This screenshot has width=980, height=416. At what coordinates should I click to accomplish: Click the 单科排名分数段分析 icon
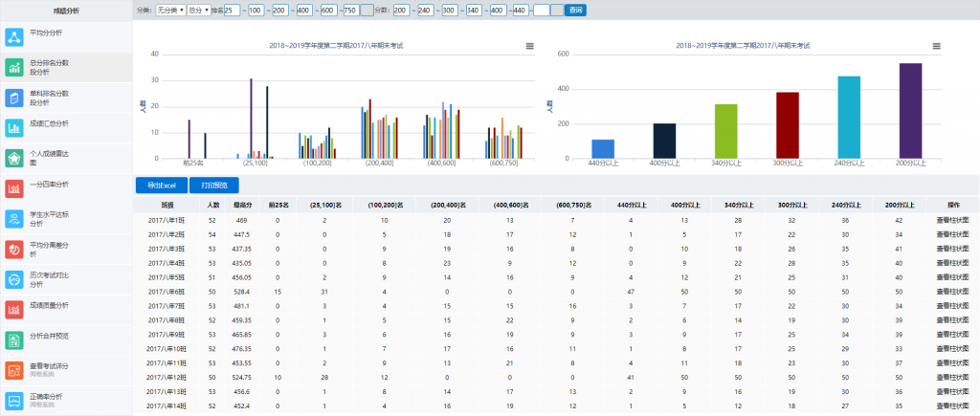[14, 98]
